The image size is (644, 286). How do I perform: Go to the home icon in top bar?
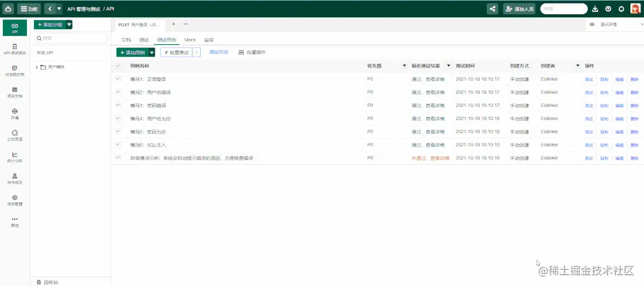[x=8, y=8]
